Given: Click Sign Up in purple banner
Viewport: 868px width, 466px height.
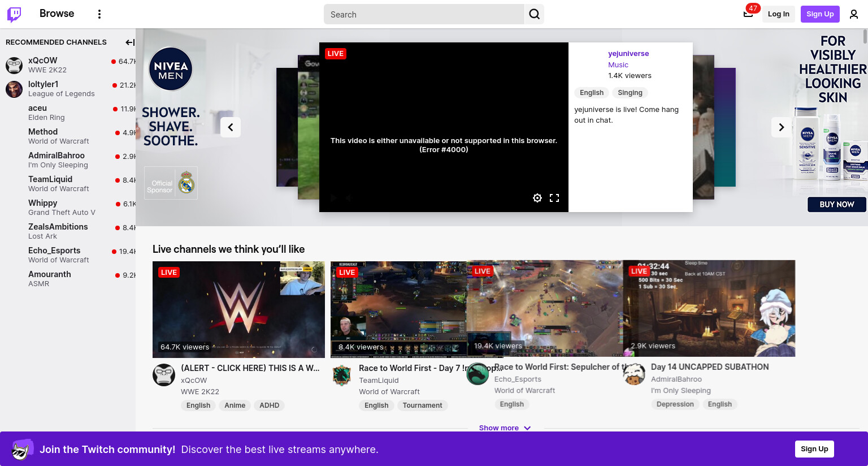Looking at the screenshot, I should click(814, 449).
